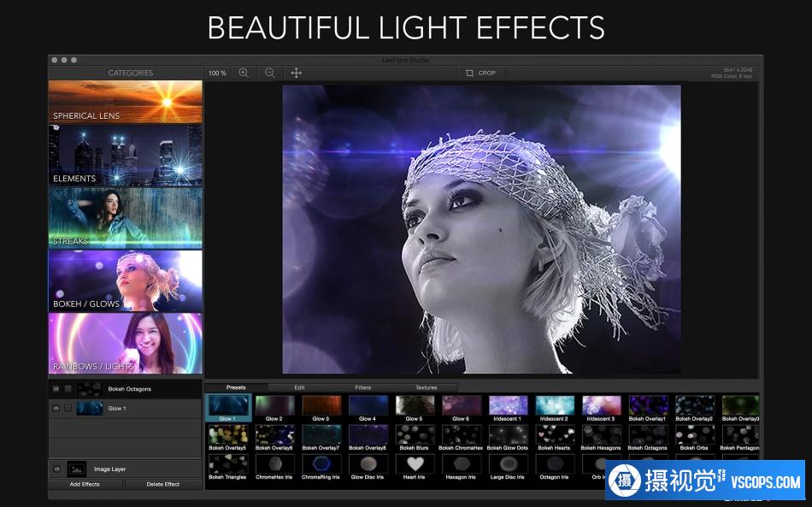Screen dimensions: 812x507
Task: Apply the Iridescent 3 preset
Action: [601, 408]
